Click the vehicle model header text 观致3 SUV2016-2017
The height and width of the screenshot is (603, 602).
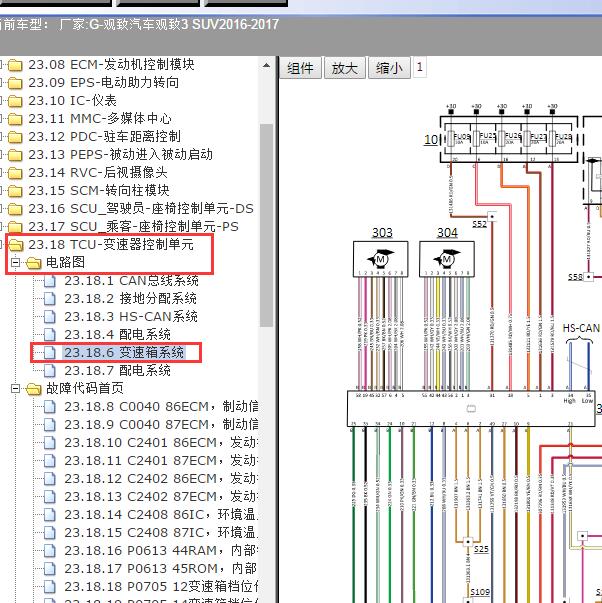[x=214, y=25]
